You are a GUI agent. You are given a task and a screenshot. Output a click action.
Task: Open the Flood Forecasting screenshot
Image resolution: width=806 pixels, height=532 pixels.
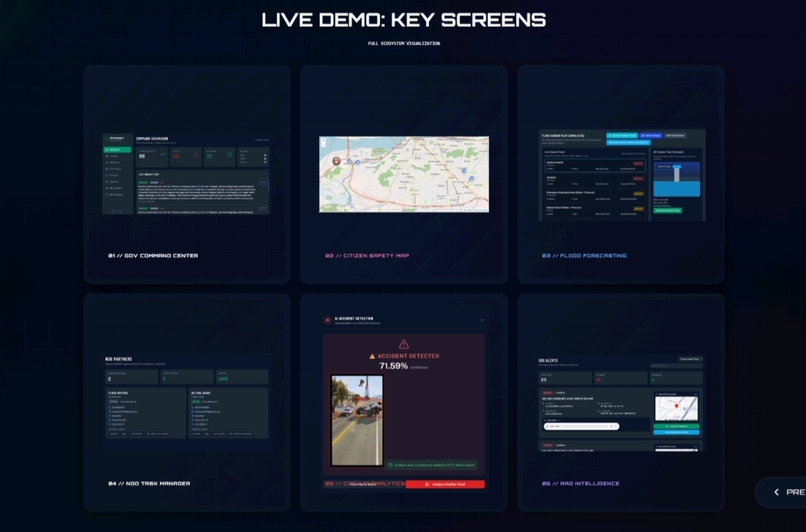point(622,175)
